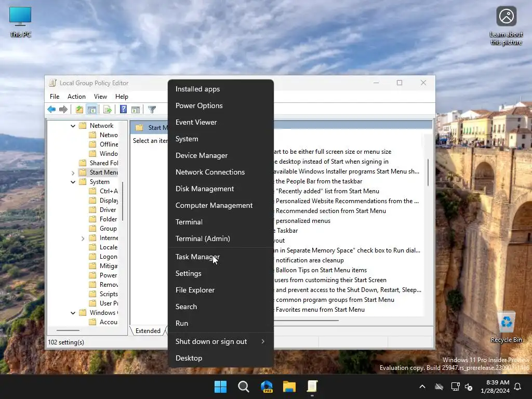Viewport: 532px width, 399px height.
Task: Select Installed apps in the context menu
Action: 220,89
